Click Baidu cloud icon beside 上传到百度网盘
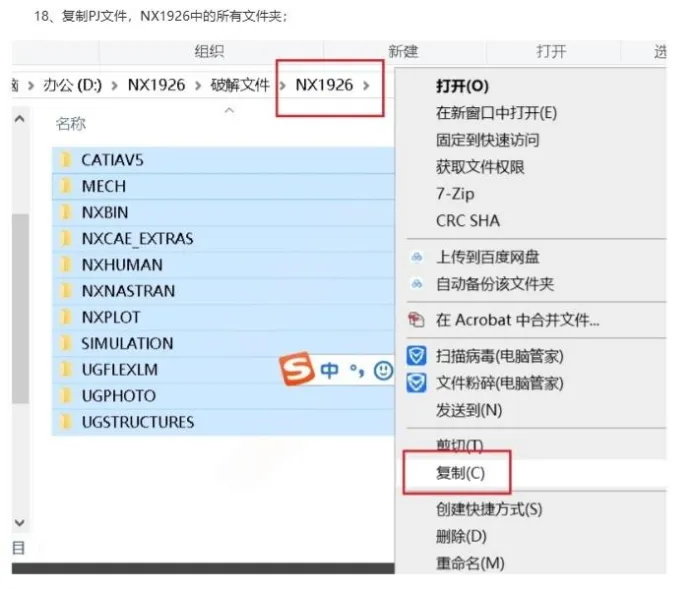This screenshot has width=692, height=590. click(x=417, y=257)
